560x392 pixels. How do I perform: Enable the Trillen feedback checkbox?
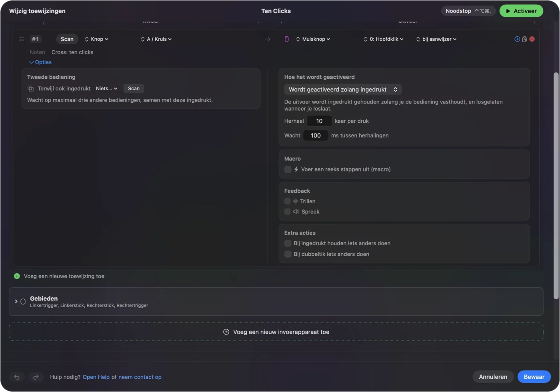coord(287,201)
